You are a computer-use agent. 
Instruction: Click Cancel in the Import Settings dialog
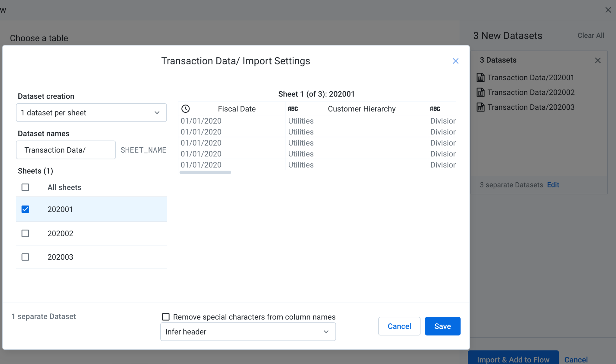(x=399, y=326)
